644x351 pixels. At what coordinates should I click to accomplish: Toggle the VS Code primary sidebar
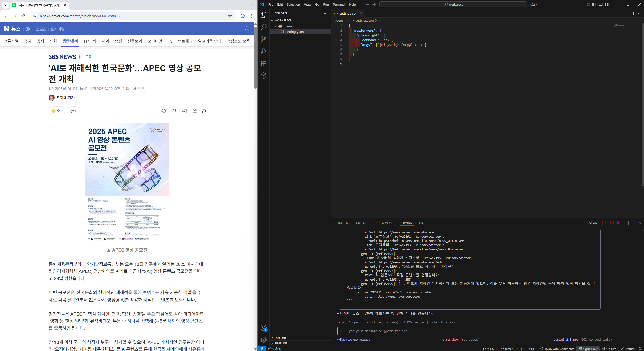pos(594,4)
